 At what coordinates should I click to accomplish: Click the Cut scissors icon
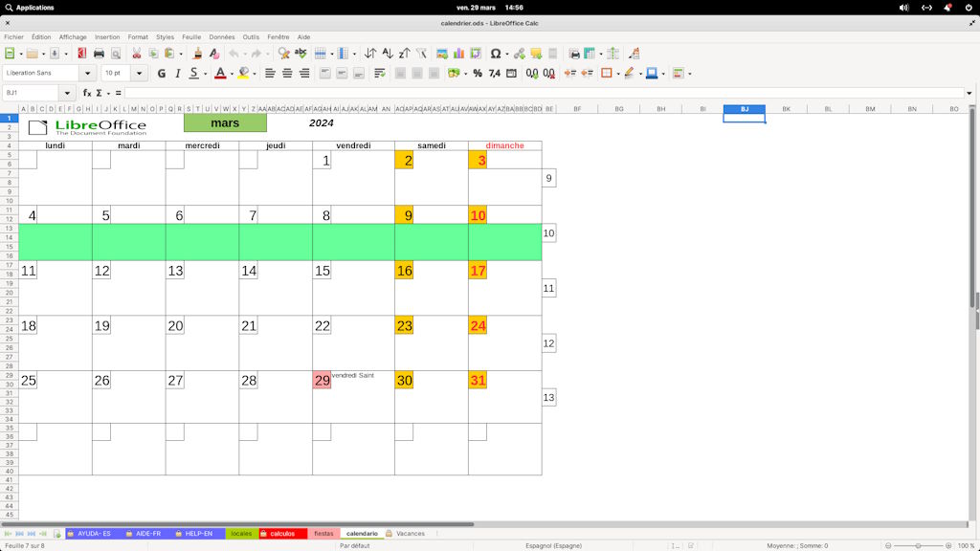coord(136,54)
